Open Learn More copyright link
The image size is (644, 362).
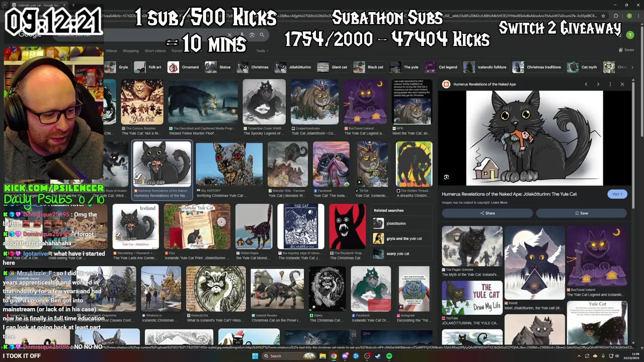pos(499,203)
